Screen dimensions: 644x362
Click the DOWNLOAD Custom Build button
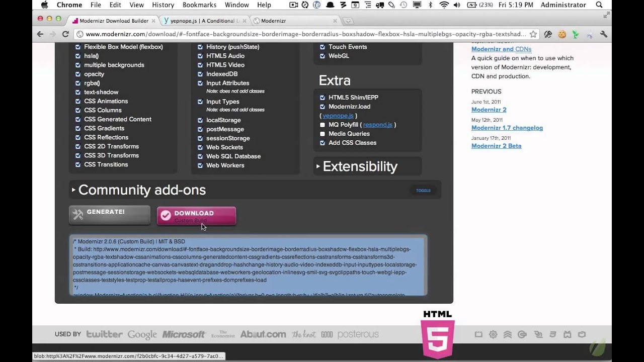point(196,216)
